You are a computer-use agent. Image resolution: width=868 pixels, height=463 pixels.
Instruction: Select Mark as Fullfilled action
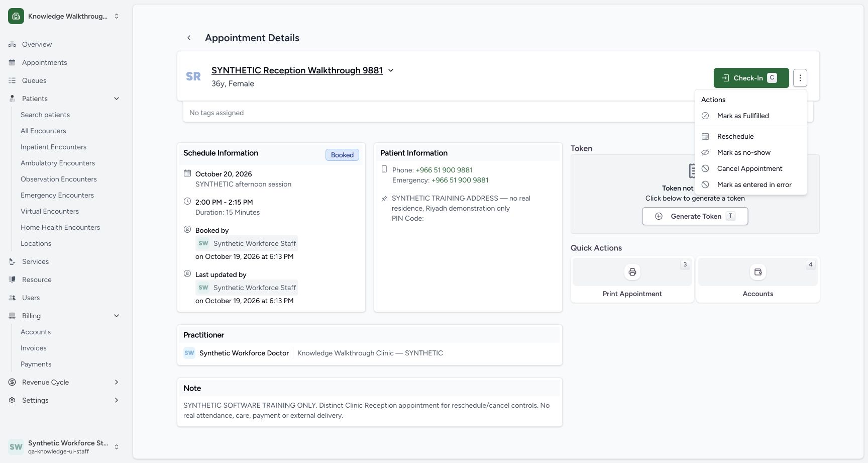(750, 116)
